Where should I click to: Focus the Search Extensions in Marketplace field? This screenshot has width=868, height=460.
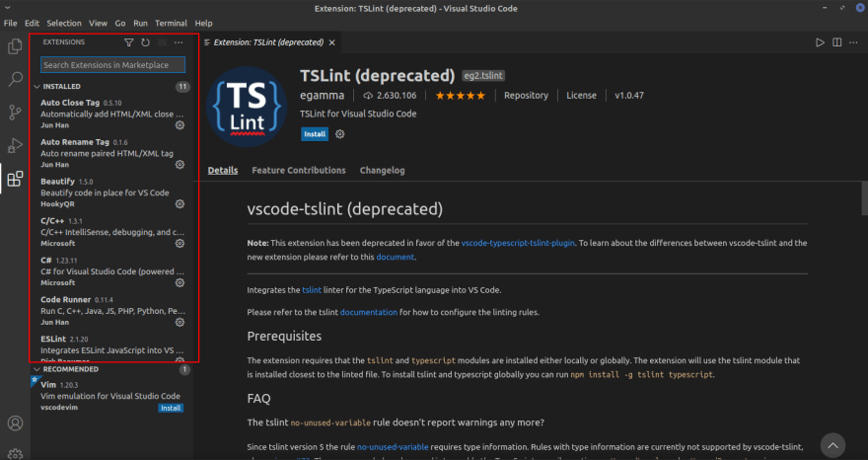point(112,65)
